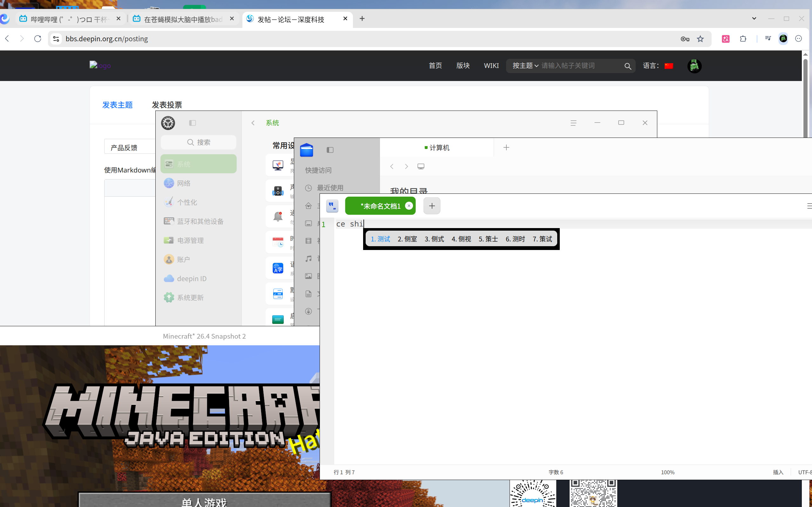
Task: Open the 按主题 search type dropdown
Action: point(525,66)
